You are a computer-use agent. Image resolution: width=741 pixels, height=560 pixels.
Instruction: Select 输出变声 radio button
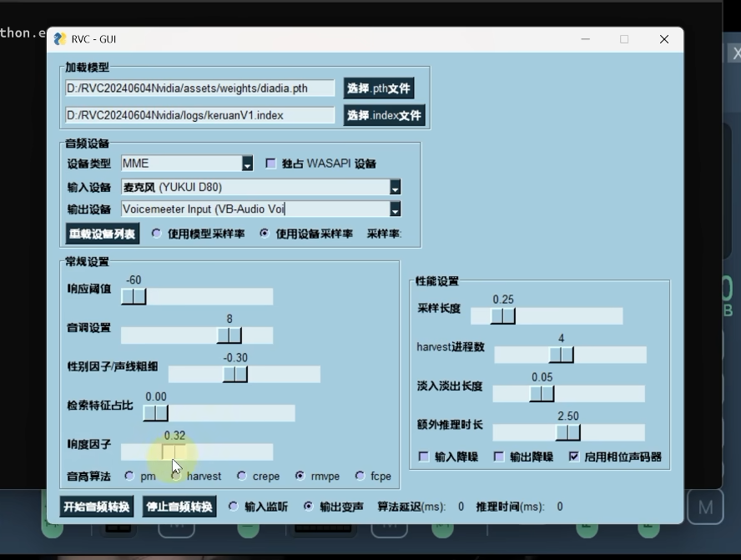[x=309, y=507]
